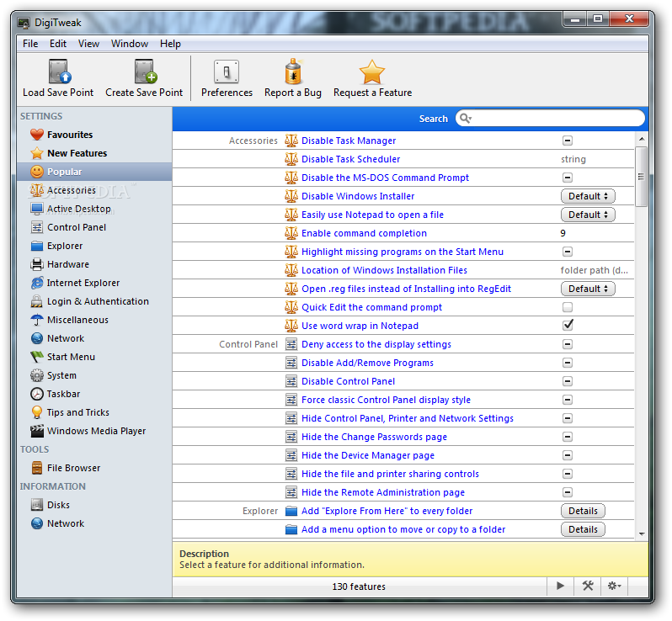Toggle Highlight missing programs checkbox
Screen dimensions: 672x621
568,252
